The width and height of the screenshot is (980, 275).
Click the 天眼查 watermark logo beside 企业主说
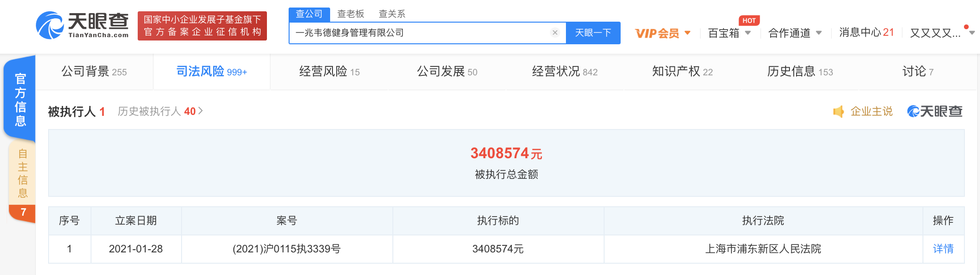(x=935, y=112)
